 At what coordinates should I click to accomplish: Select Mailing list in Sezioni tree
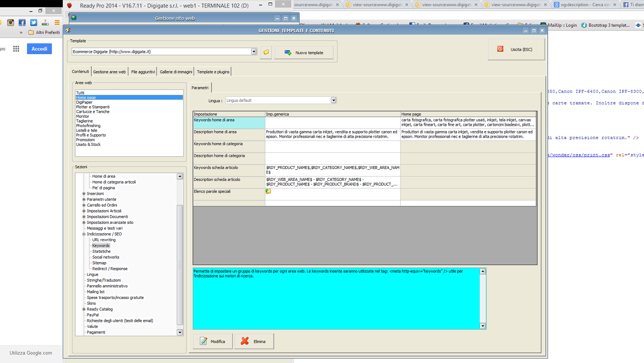click(x=95, y=292)
